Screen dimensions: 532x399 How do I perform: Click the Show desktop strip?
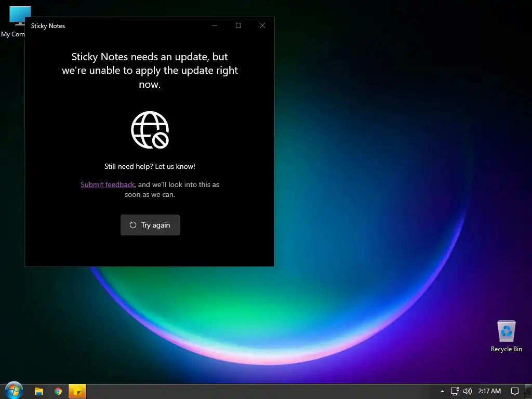pyautogui.click(x=528, y=391)
